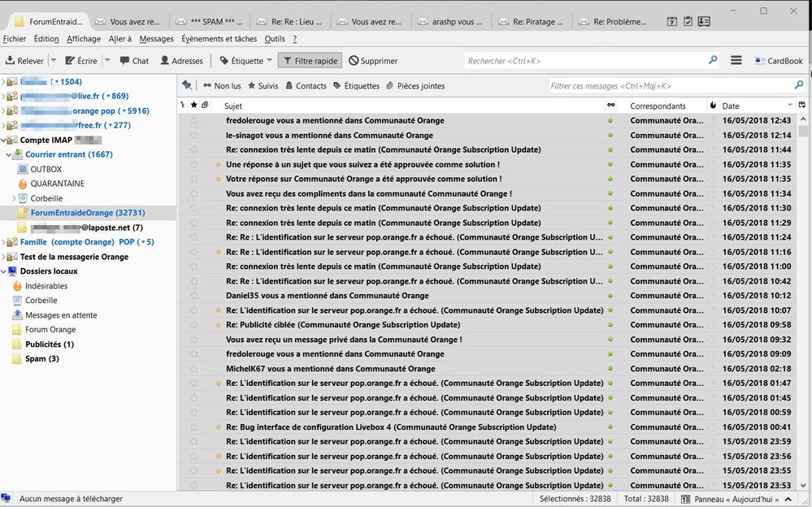Image resolution: width=812 pixels, height=507 pixels.
Task: Open the hamburger application menu
Action: click(736, 61)
